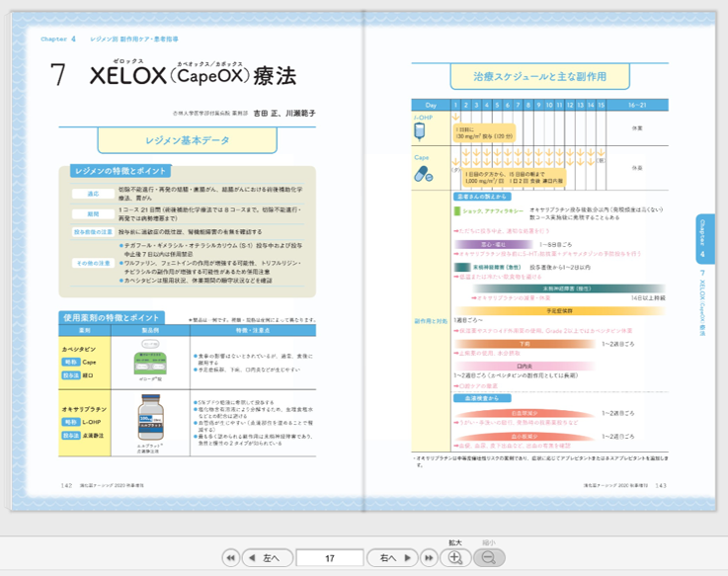Open the right page with treatment schedule
Viewport: 728px width, 576px height.
[x=540, y=262]
